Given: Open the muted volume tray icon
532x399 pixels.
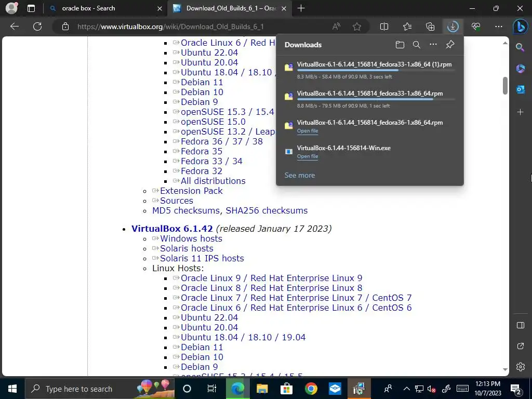Looking at the screenshot, I should (431, 389).
